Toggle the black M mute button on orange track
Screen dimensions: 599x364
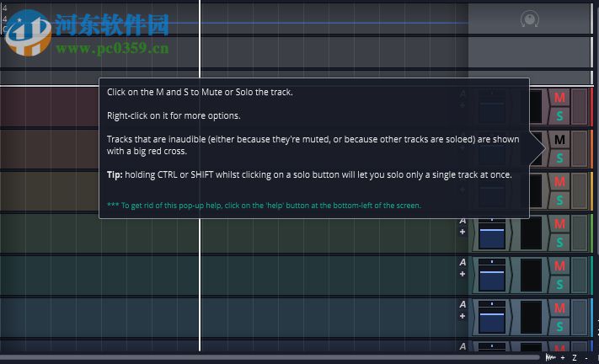coord(559,140)
